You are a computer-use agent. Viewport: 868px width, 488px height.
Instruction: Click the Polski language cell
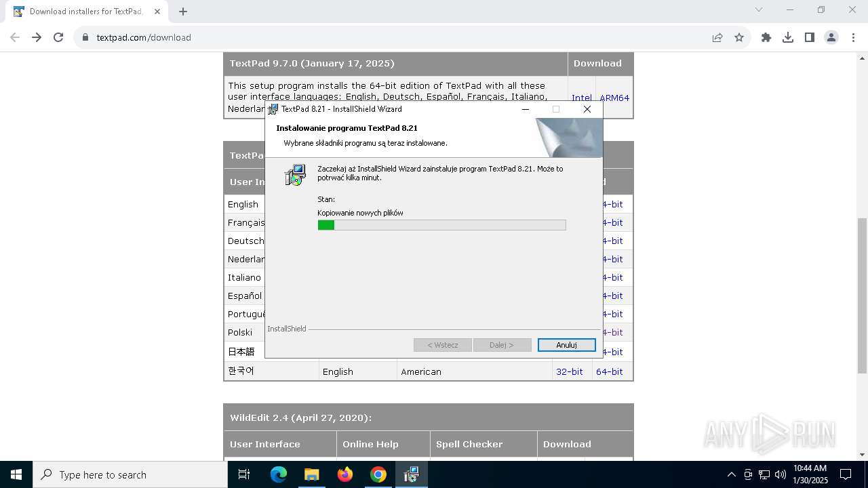click(240, 332)
